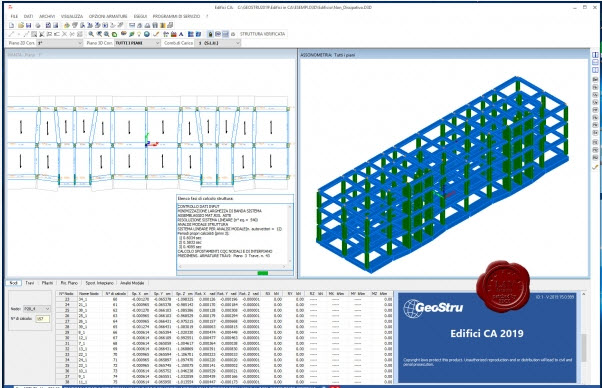602x388 pixels.
Task: Click the blue globe toolbar icon
Action: [x=147, y=34]
